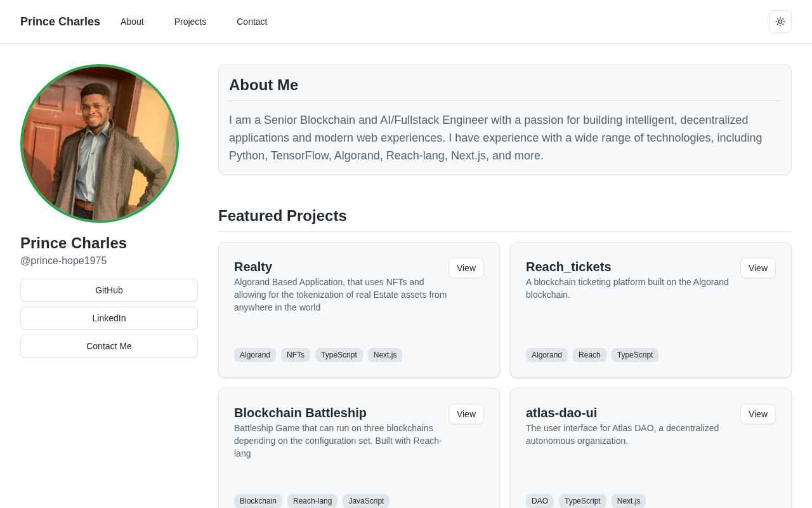Click the DAO tag on atlas-dao-ui
Viewport: 812px width, 508px height.
coord(540,501)
